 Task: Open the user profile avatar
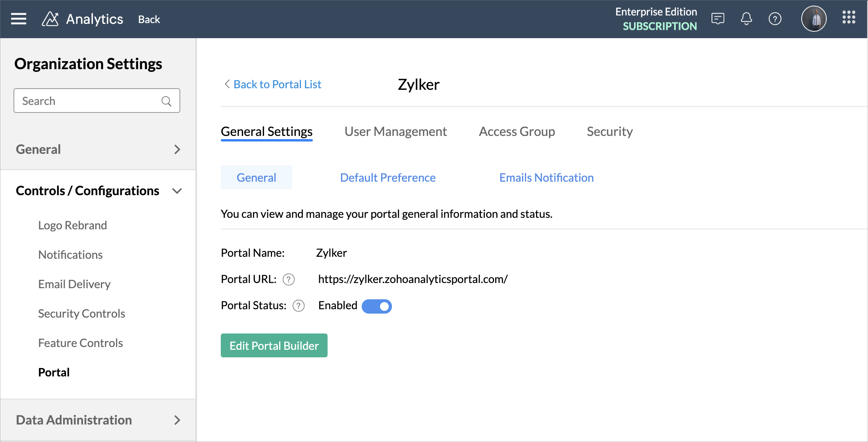click(814, 19)
